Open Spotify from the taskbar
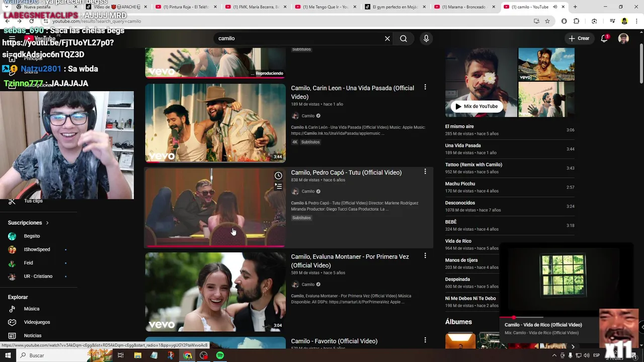 click(220, 355)
